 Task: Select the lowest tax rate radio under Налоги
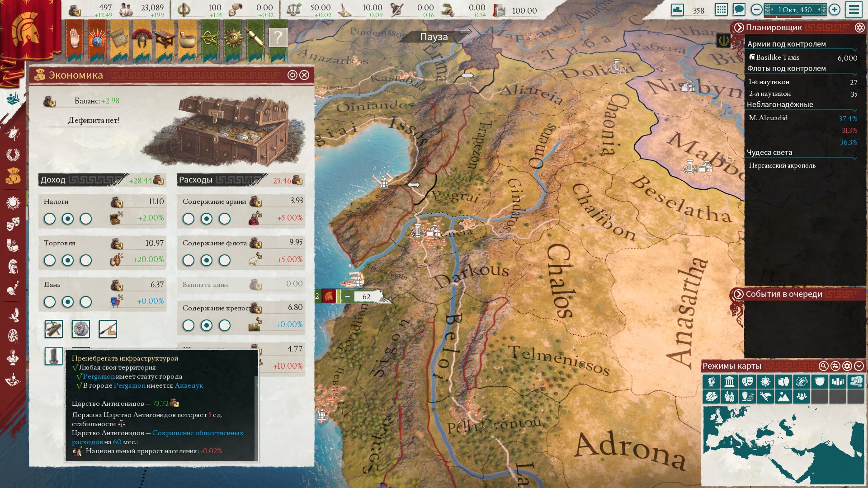50,219
